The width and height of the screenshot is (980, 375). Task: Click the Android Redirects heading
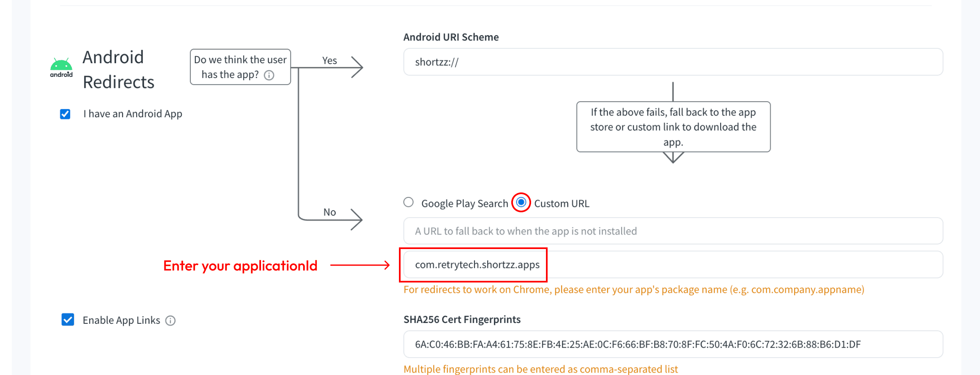point(119,69)
